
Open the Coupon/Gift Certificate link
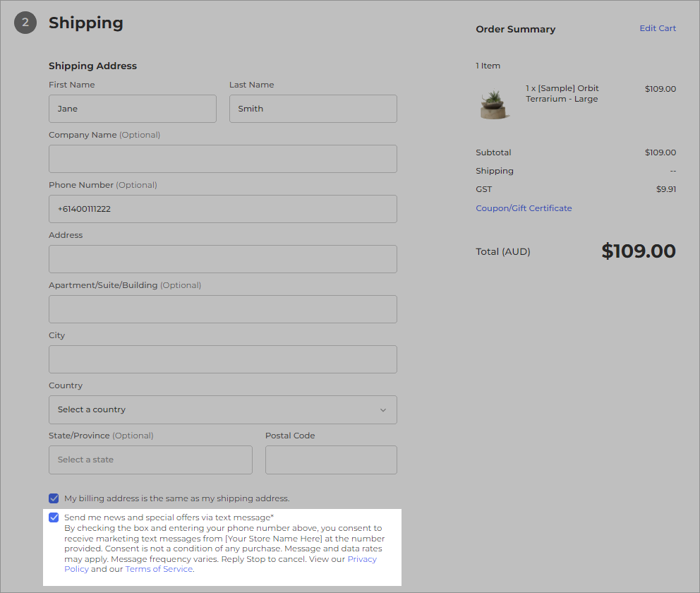(524, 208)
